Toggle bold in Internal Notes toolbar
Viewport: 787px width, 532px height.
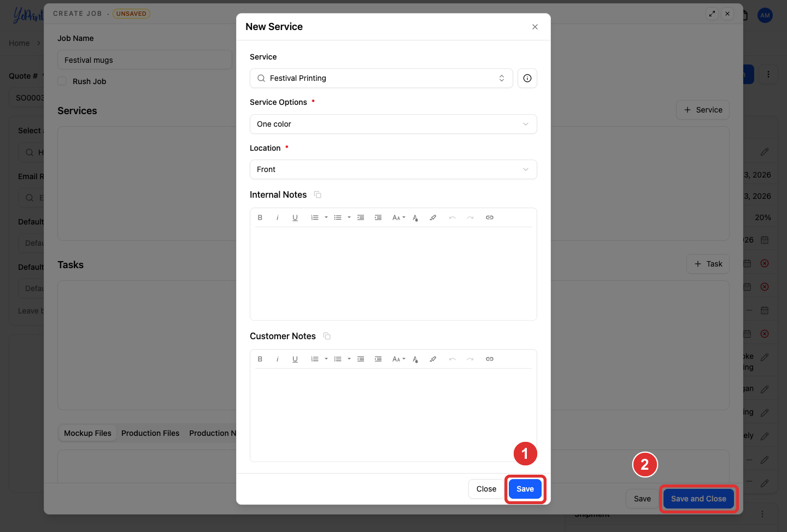pos(260,217)
